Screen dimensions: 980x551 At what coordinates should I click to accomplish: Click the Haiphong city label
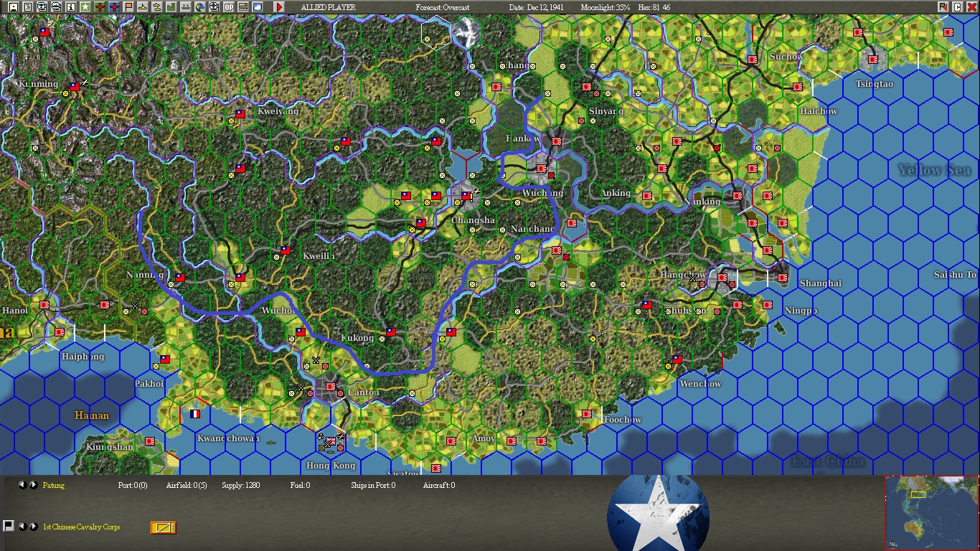coord(83,357)
